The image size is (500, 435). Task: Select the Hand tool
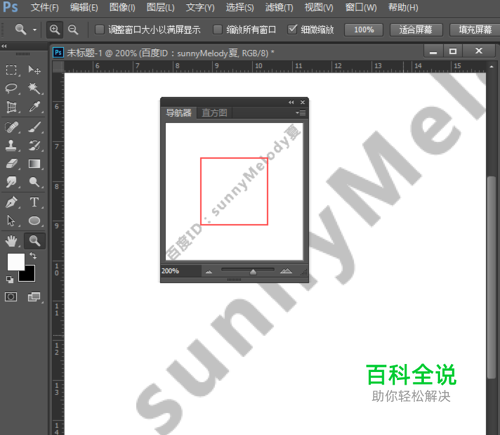click(11, 241)
